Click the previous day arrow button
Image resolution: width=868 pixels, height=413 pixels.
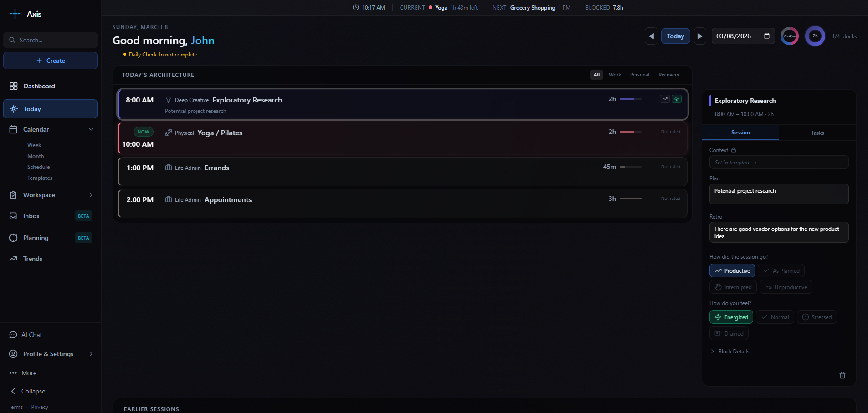pyautogui.click(x=651, y=36)
